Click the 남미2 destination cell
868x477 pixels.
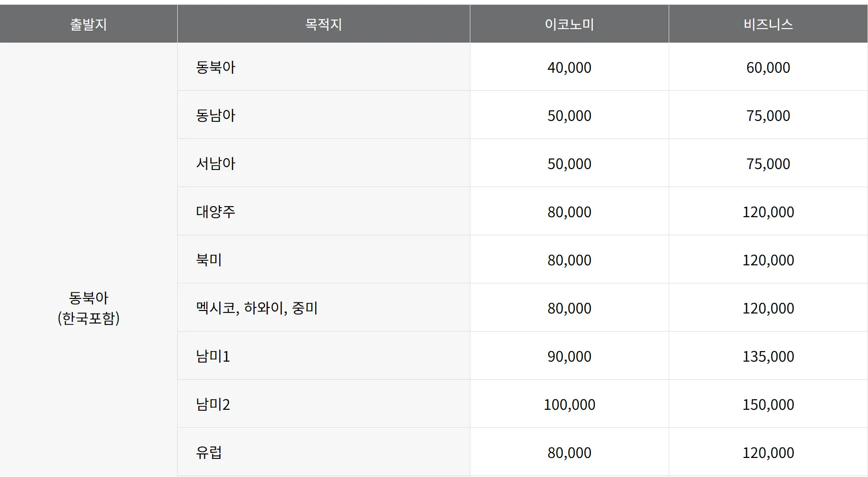point(213,404)
